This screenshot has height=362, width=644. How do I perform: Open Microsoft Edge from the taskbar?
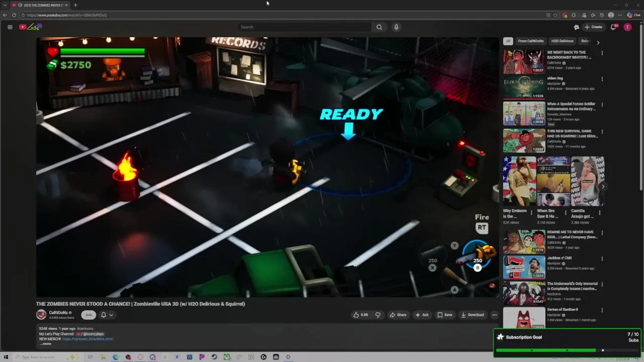click(x=116, y=357)
